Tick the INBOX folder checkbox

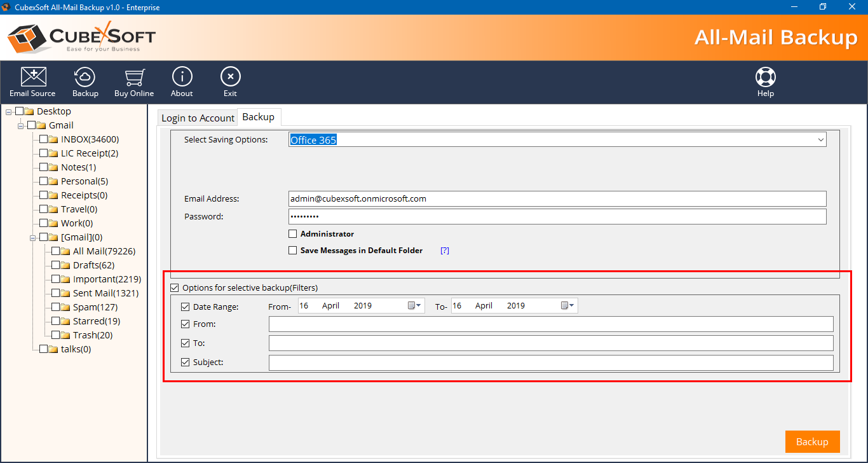(x=44, y=139)
